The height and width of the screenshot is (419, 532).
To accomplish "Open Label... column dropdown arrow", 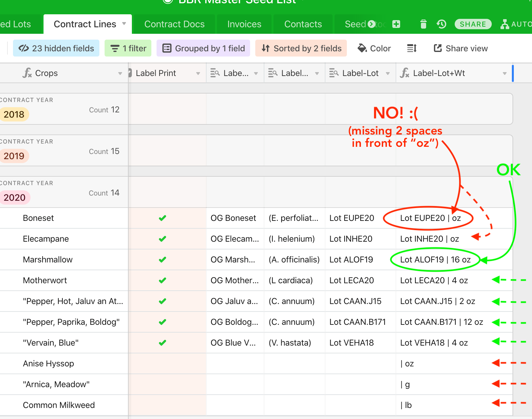I will point(317,73).
